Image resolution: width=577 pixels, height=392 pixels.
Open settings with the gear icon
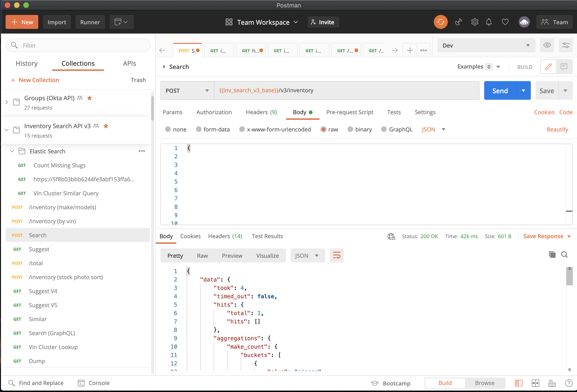pos(474,22)
